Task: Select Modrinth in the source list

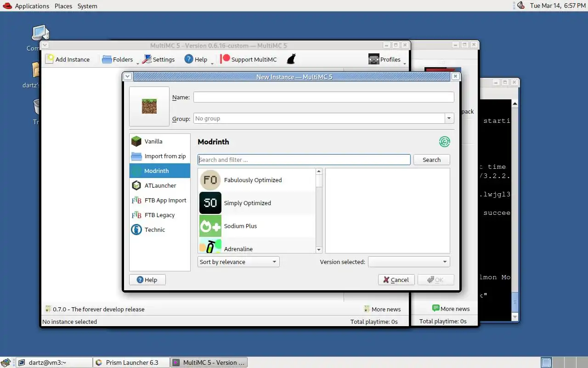Action: (160, 171)
